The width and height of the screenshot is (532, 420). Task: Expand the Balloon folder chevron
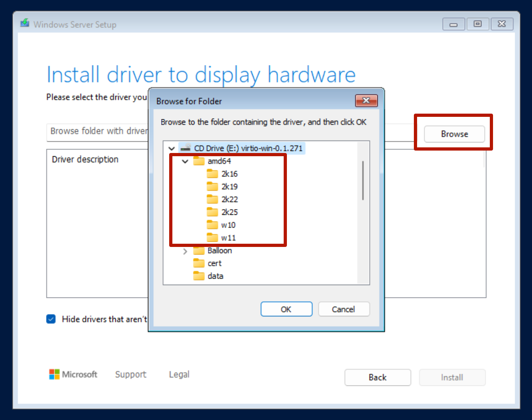[x=185, y=251]
